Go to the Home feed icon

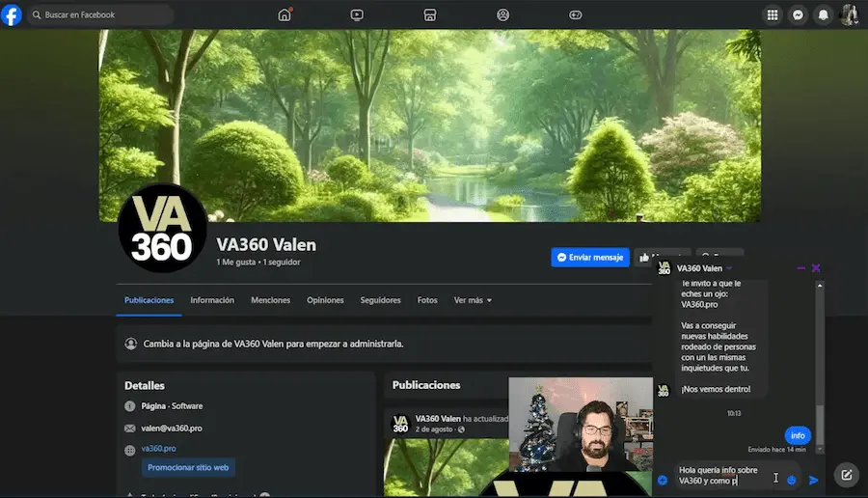pyautogui.click(x=285, y=14)
